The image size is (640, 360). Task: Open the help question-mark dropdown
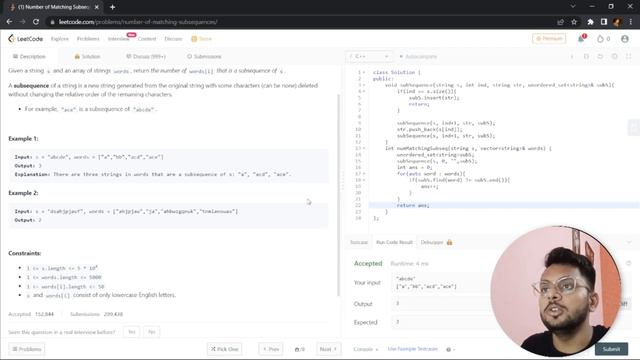point(450,349)
